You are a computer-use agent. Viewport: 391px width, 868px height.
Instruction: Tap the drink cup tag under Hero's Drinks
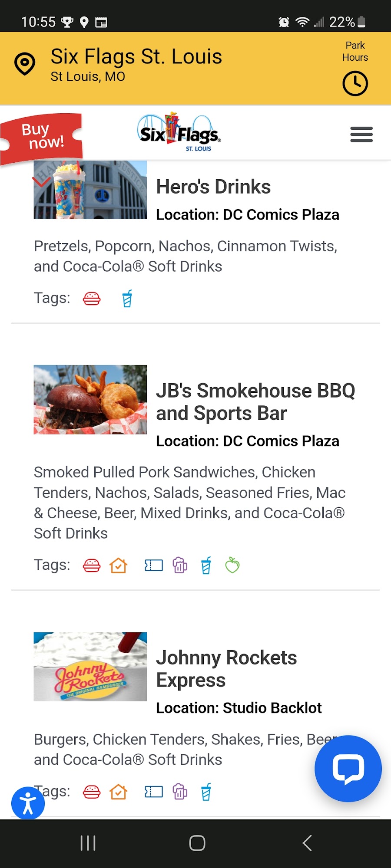(x=127, y=299)
